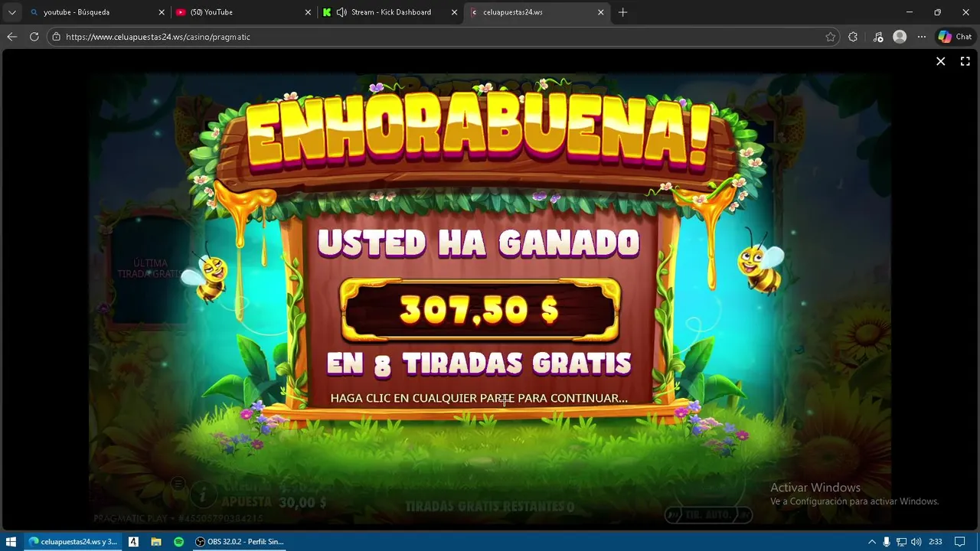Screen dimensions: 980x551
Task: Mute the audio icon on Kick Dashboard tab
Action: coord(341,12)
